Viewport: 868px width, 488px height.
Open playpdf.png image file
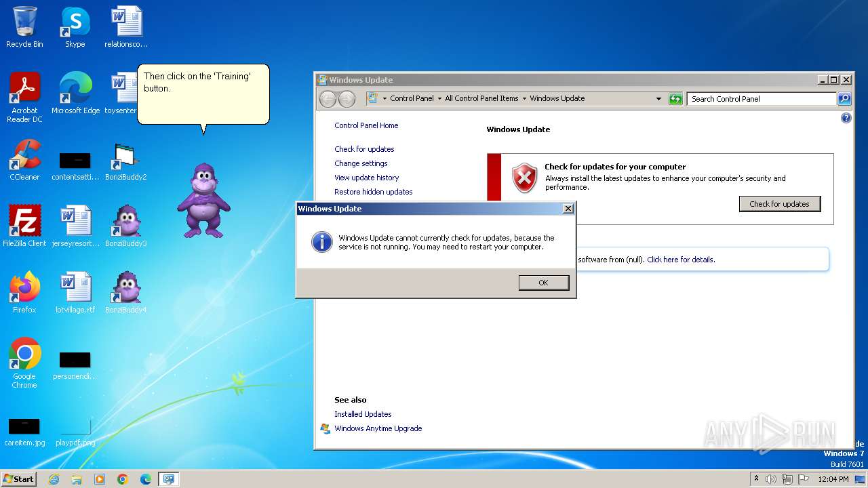(x=75, y=432)
